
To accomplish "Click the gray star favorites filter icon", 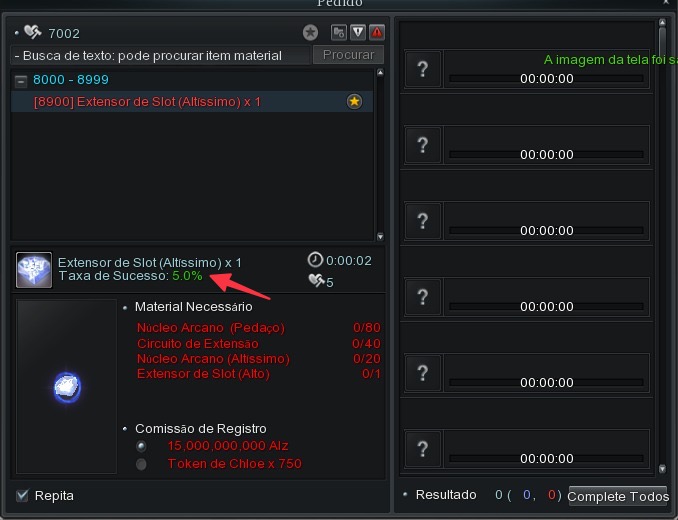I will click(x=310, y=32).
